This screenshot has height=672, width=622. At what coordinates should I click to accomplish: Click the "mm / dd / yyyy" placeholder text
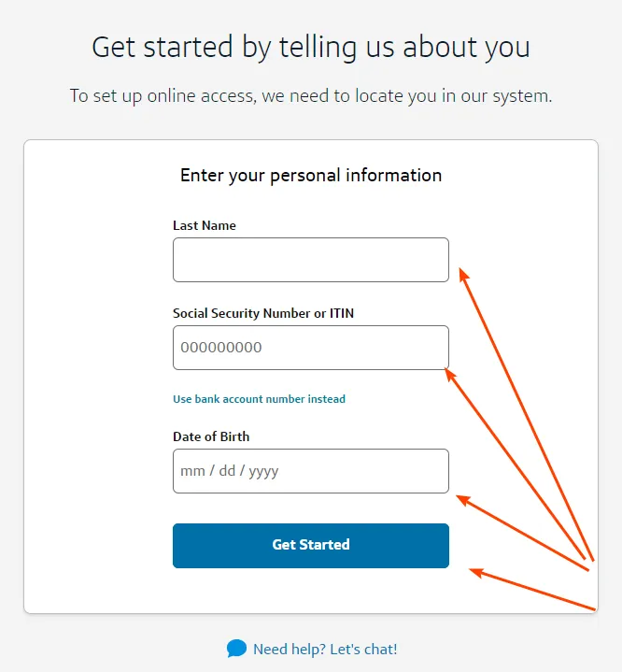tap(230, 471)
